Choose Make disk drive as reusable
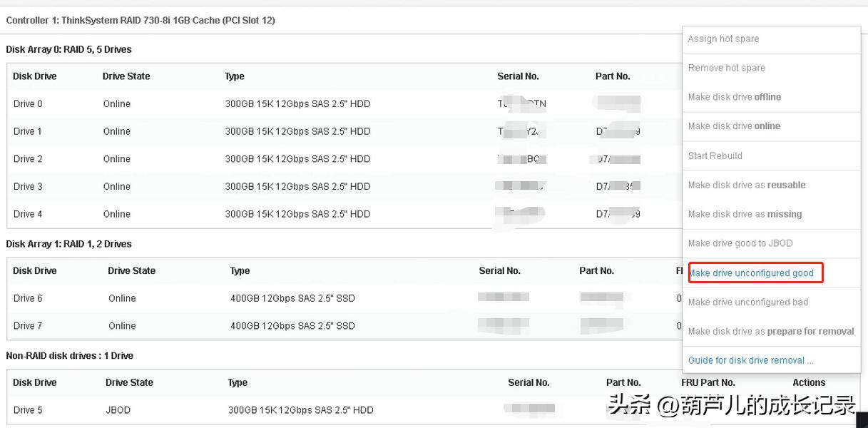The height and width of the screenshot is (428, 868). click(x=747, y=185)
